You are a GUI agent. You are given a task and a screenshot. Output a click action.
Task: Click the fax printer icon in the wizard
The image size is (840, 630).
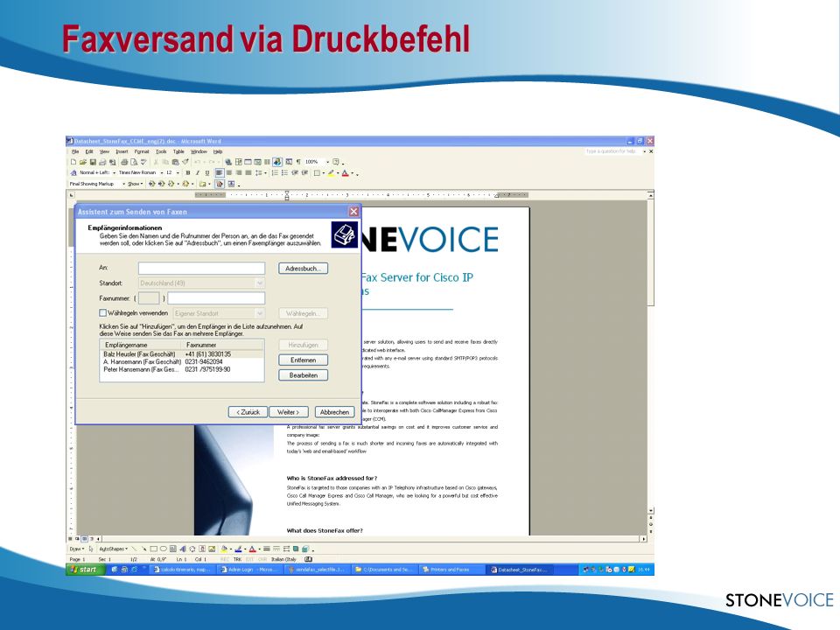click(x=344, y=234)
